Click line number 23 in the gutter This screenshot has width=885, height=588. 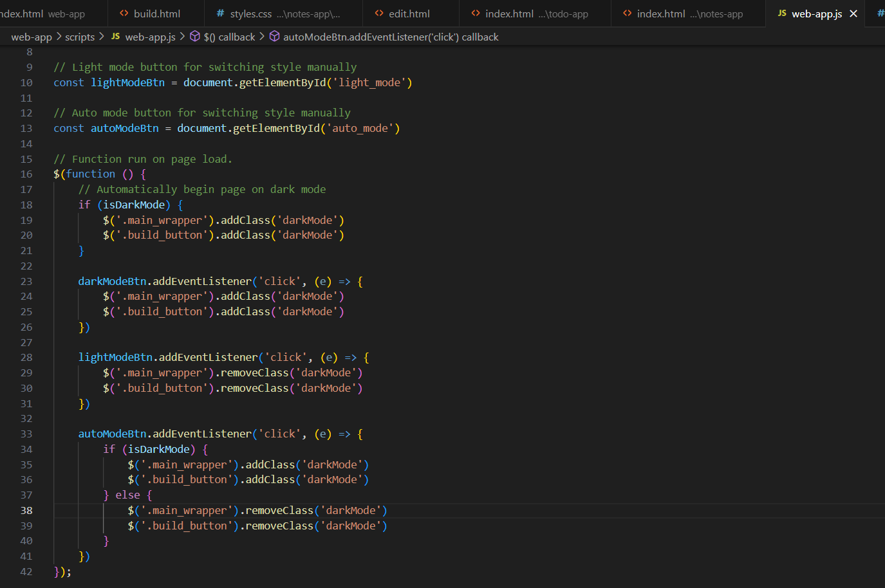click(26, 281)
